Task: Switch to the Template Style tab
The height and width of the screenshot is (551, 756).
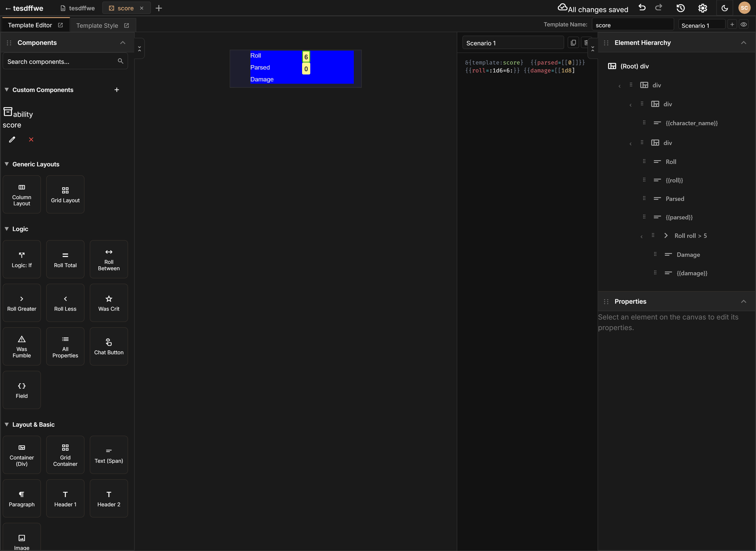Action: 97,25
